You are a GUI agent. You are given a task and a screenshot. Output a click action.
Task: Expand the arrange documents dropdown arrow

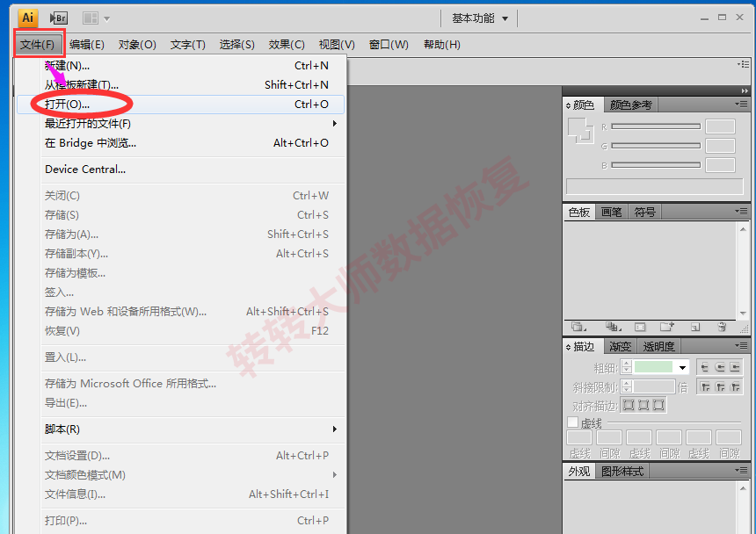pos(107,18)
